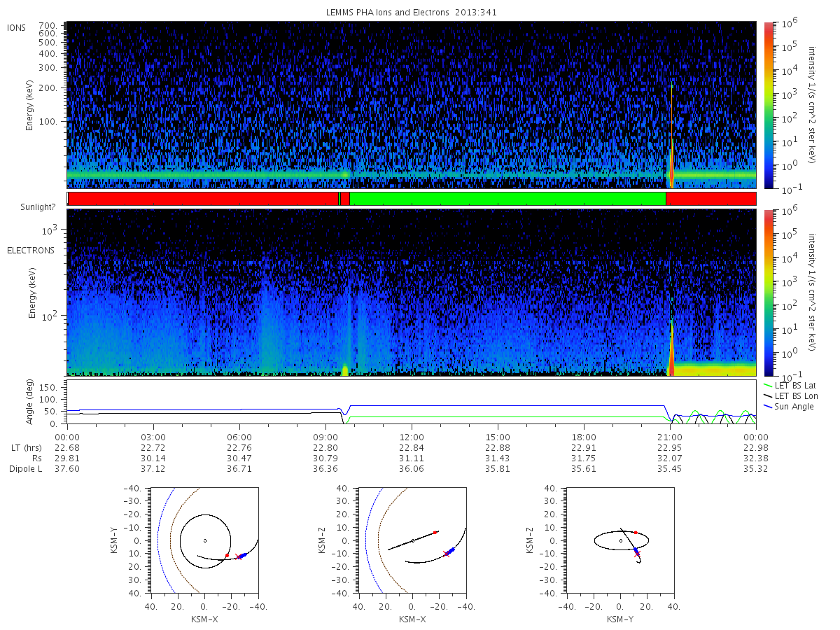Select the Rs value 29.81
This screenshot has width=840, height=630.
click(67, 458)
